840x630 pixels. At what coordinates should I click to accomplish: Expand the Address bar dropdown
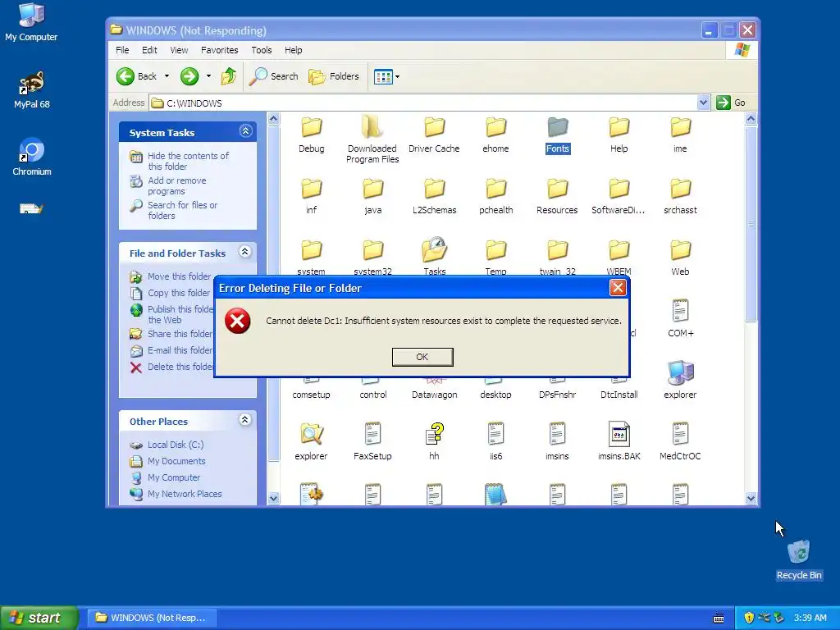703,103
